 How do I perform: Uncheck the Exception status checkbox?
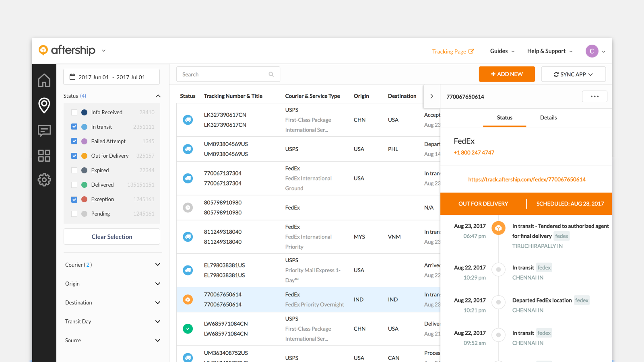coord(74,199)
